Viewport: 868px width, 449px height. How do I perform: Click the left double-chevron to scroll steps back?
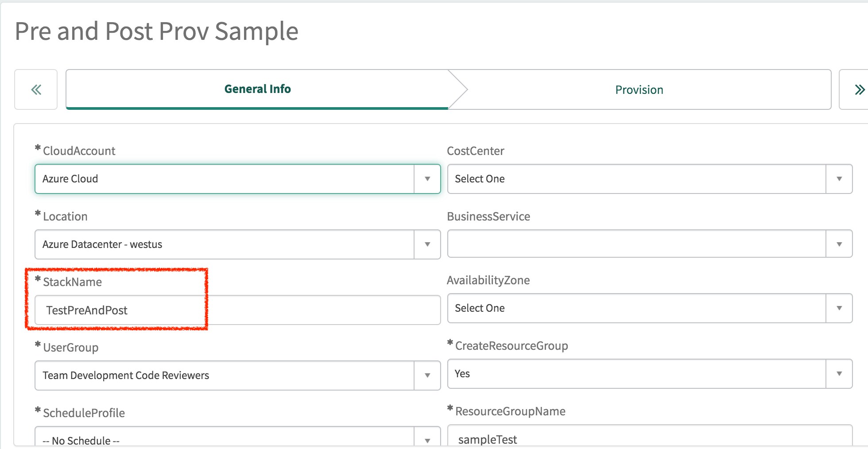pyautogui.click(x=36, y=89)
